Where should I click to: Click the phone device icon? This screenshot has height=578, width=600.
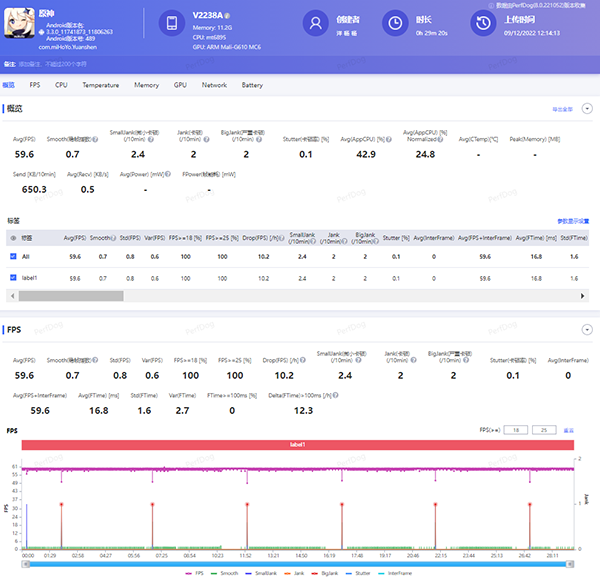click(x=172, y=22)
